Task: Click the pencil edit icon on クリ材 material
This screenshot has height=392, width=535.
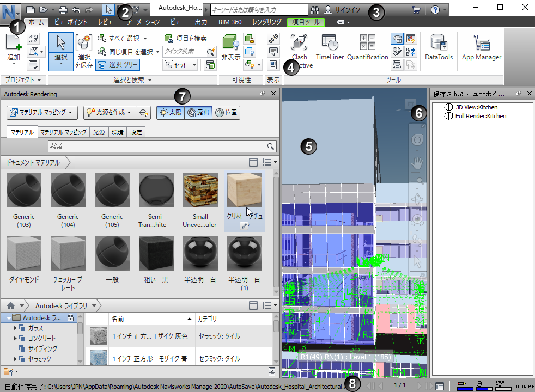Action: (244, 225)
